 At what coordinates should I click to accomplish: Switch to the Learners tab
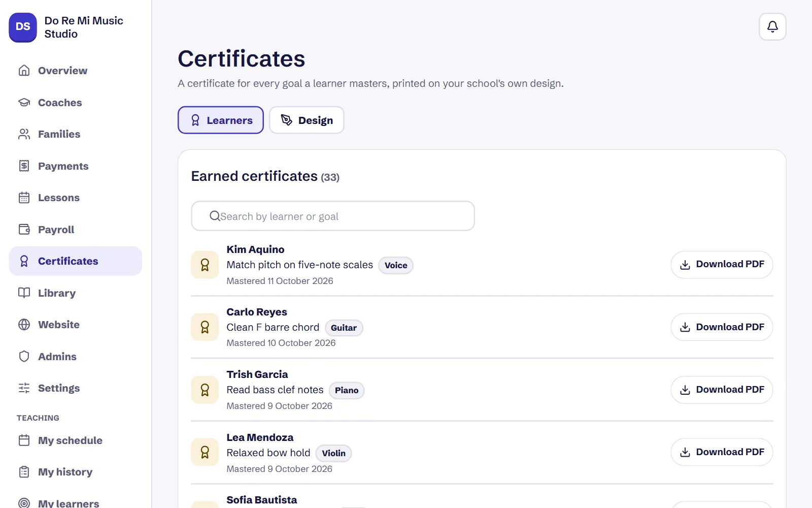[221, 120]
